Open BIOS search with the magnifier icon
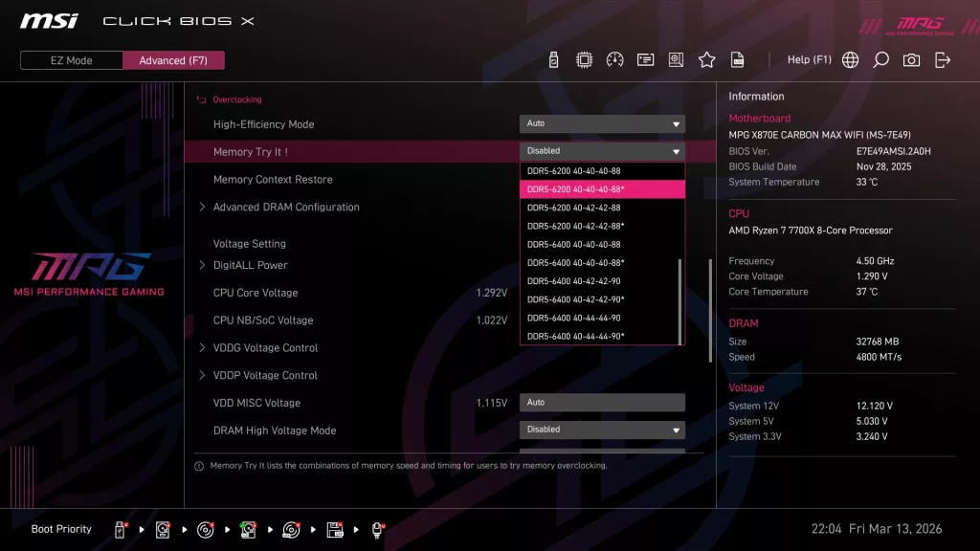Image resolution: width=980 pixels, height=551 pixels. tap(880, 59)
